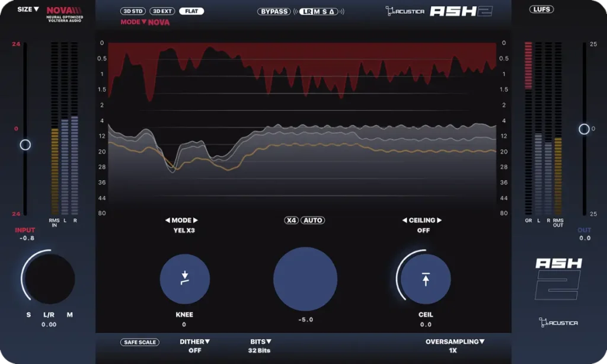Toggle the LUFS meter button

(541, 9)
